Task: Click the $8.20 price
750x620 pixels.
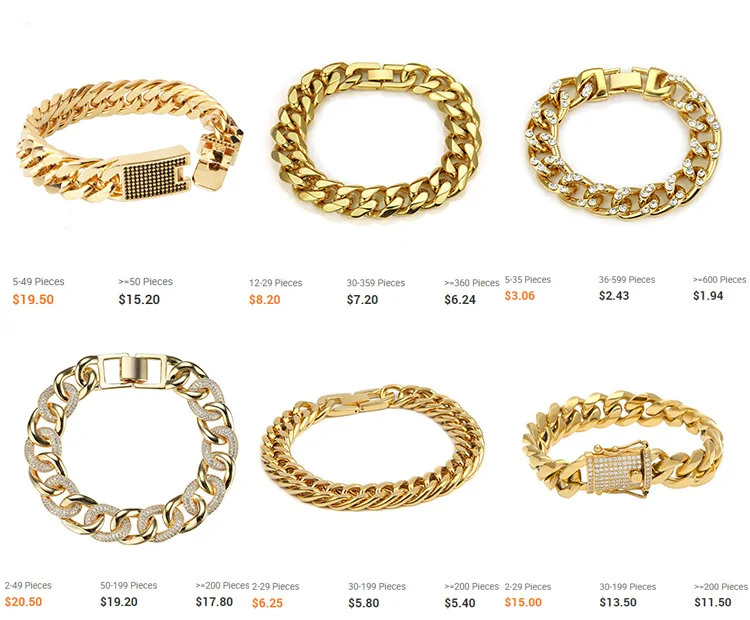Action: pos(265,299)
